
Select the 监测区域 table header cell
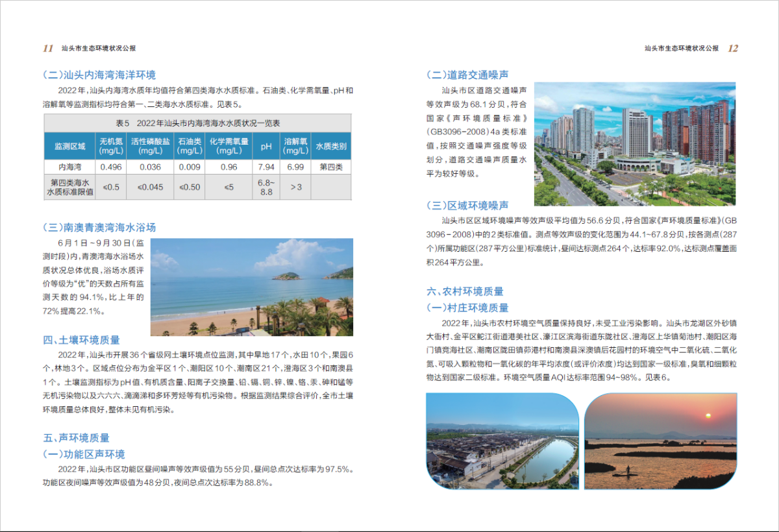(x=69, y=147)
